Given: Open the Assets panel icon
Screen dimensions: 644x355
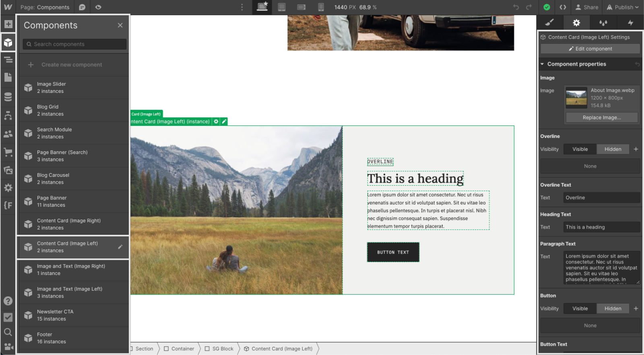Looking at the screenshot, I should [x=8, y=170].
